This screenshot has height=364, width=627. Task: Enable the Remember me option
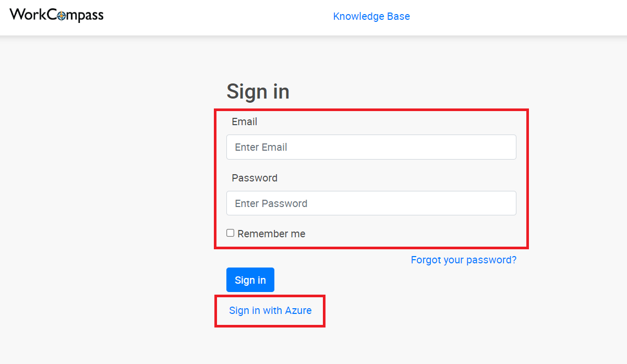230,233
